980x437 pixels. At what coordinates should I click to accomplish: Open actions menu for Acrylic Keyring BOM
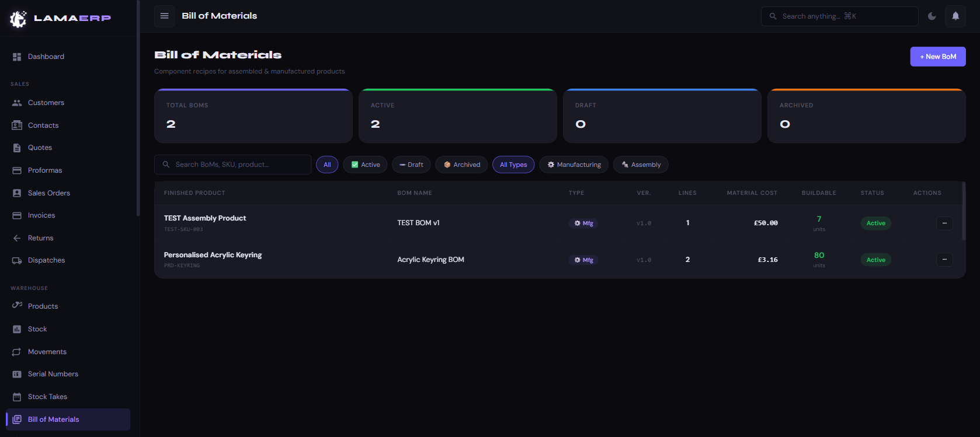click(x=944, y=260)
